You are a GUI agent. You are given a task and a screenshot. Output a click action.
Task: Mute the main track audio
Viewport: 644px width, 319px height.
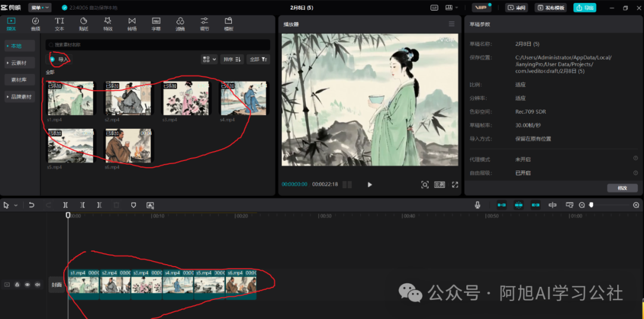38,284
